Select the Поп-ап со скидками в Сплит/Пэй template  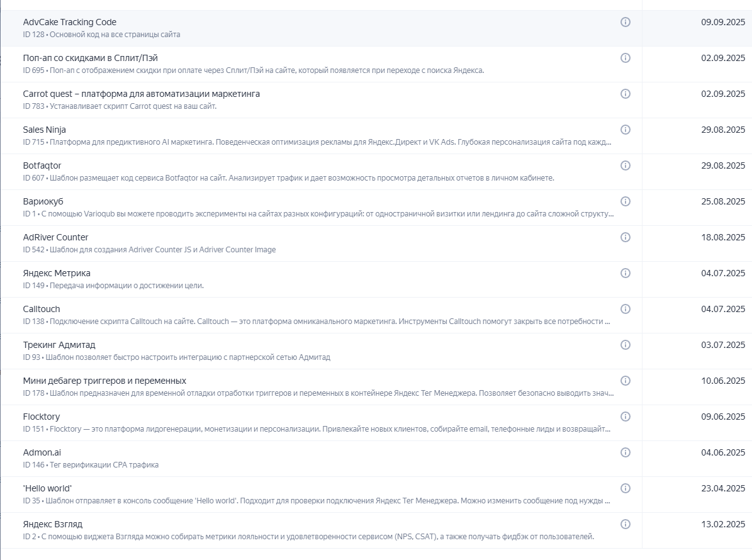(x=90, y=58)
